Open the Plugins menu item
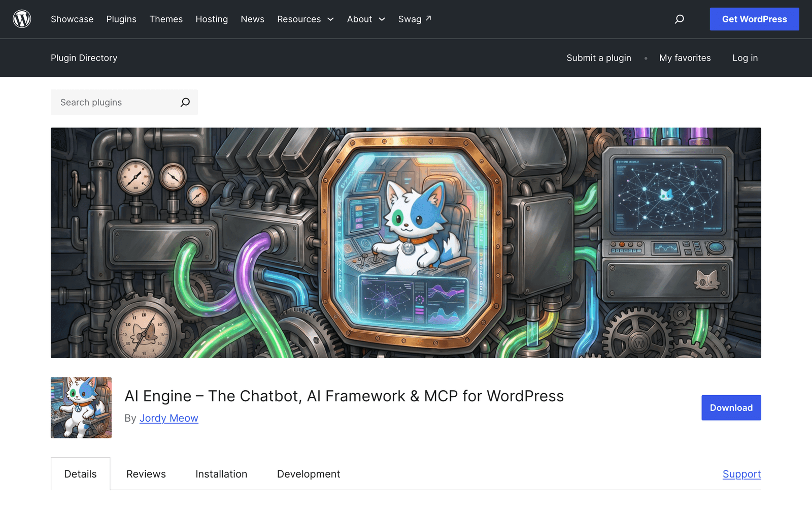 pyautogui.click(x=121, y=19)
